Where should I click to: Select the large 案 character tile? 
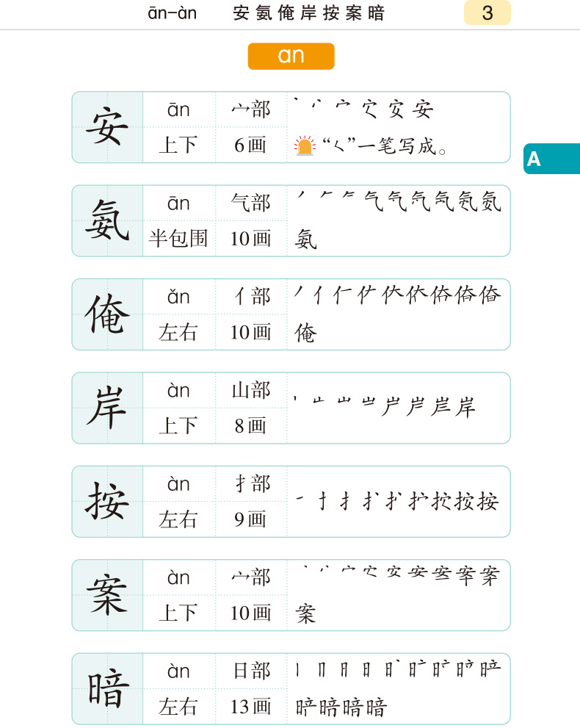[x=107, y=595]
